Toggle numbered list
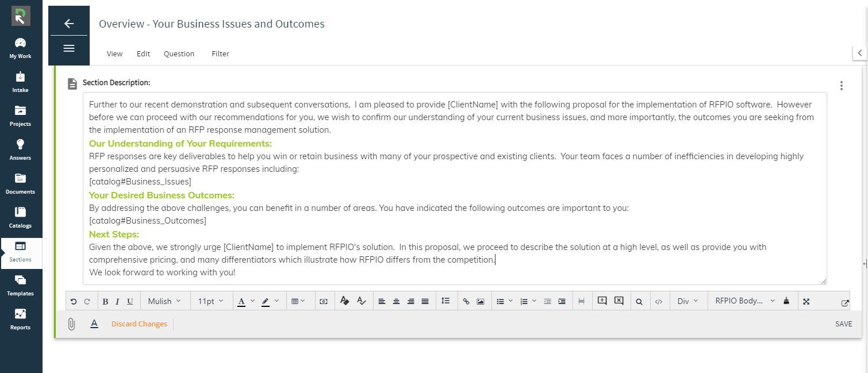The width and height of the screenshot is (868, 373). pyautogui.click(x=524, y=301)
